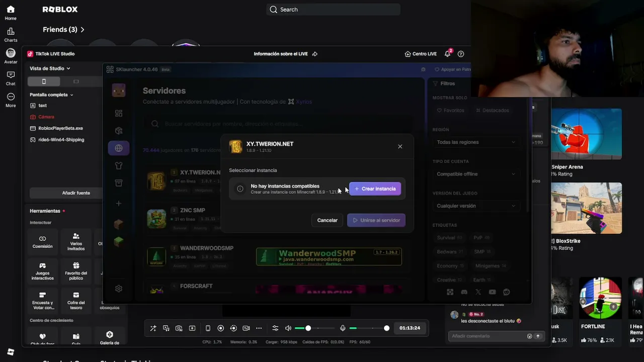Open the SKlauncher instances cube tab
This screenshot has width=644, height=362.
pos(119,131)
